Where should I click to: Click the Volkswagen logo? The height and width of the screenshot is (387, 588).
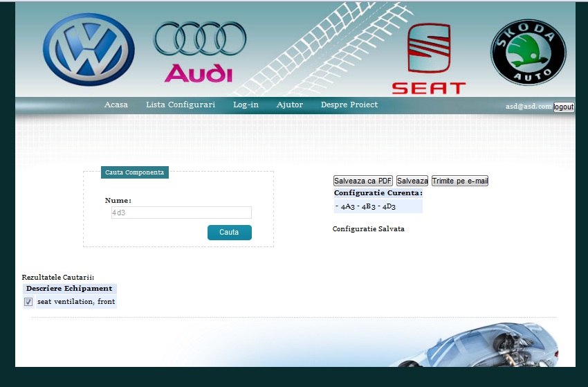89,50
